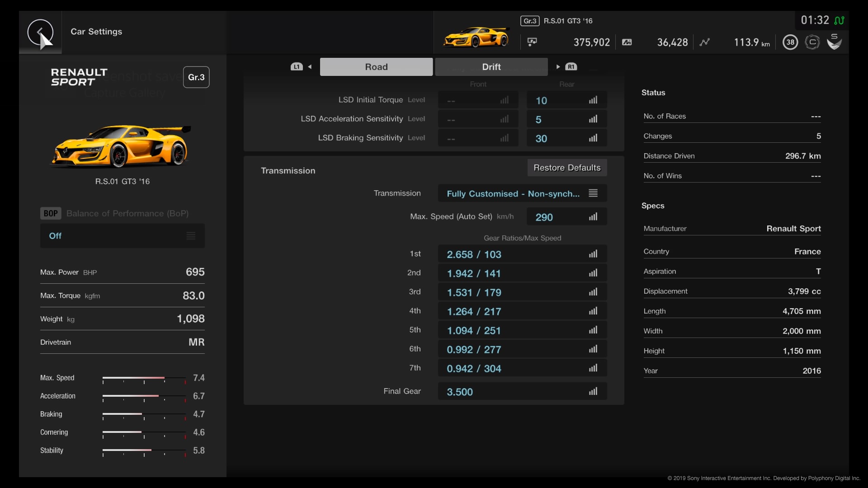Switch to the Drift settings tab

coord(491,67)
